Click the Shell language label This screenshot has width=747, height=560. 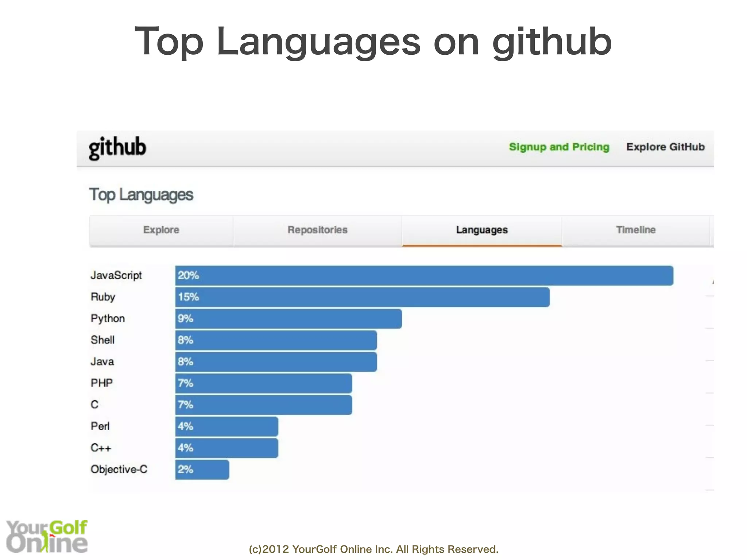tap(102, 340)
